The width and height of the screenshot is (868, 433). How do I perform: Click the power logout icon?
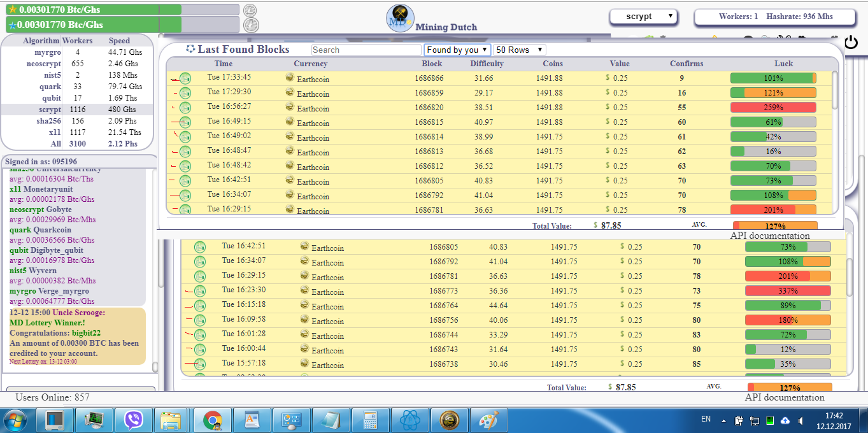[851, 43]
